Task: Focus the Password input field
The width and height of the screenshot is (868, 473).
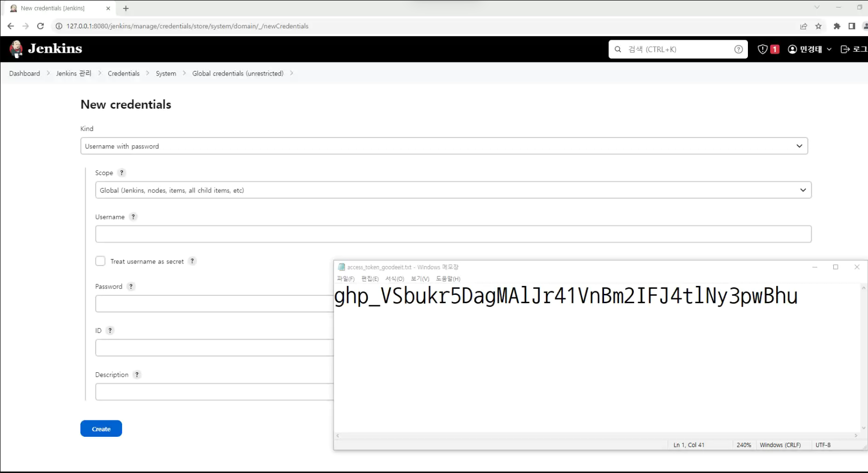Action: click(214, 304)
